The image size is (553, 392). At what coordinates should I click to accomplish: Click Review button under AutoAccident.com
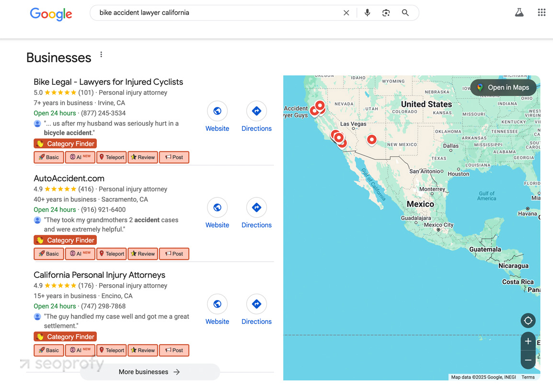click(143, 254)
